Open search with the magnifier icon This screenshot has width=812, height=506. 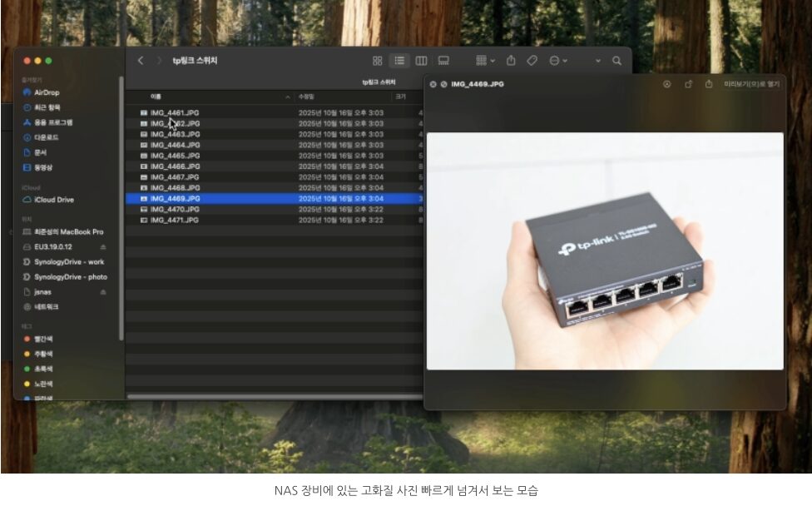(616, 61)
